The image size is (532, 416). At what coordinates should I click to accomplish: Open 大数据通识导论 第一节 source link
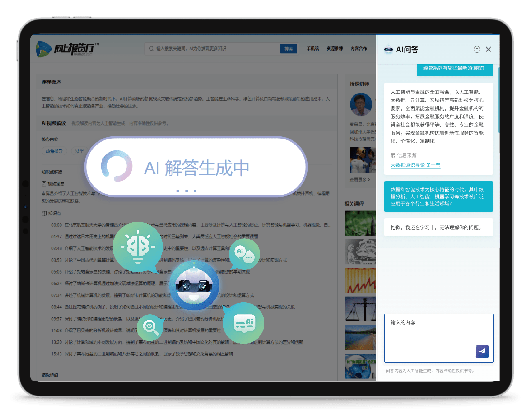(415, 165)
